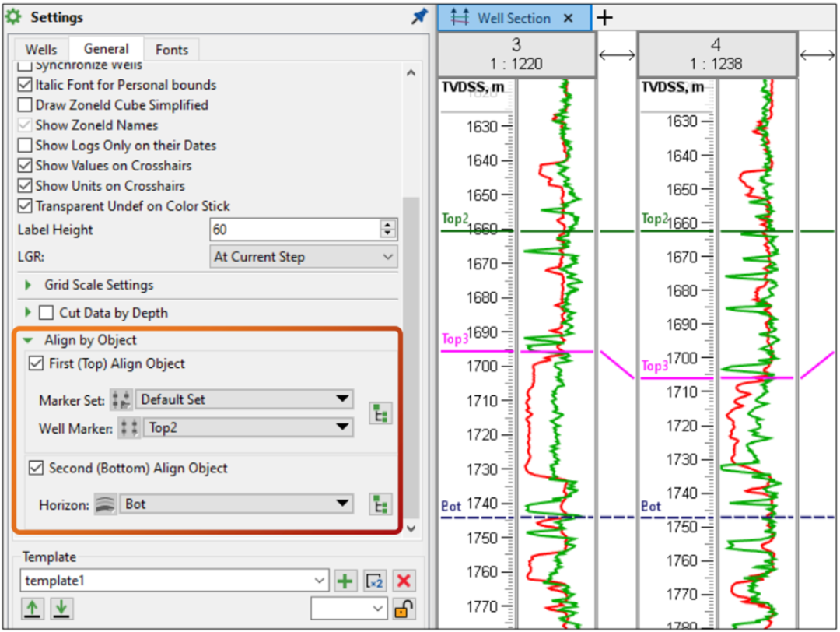Delete template with the red X icon
840x632 pixels.
[x=402, y=581]
